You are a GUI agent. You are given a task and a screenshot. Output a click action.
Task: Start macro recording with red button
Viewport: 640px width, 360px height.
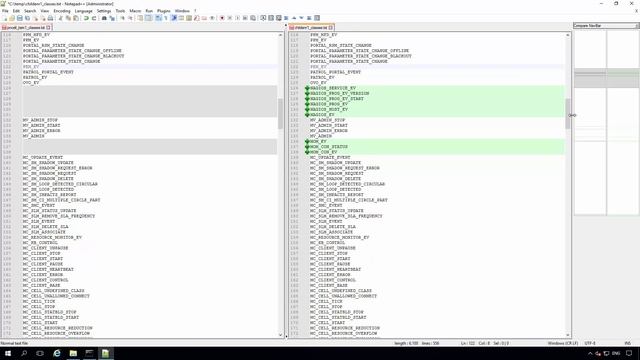[x=222, y=18]
